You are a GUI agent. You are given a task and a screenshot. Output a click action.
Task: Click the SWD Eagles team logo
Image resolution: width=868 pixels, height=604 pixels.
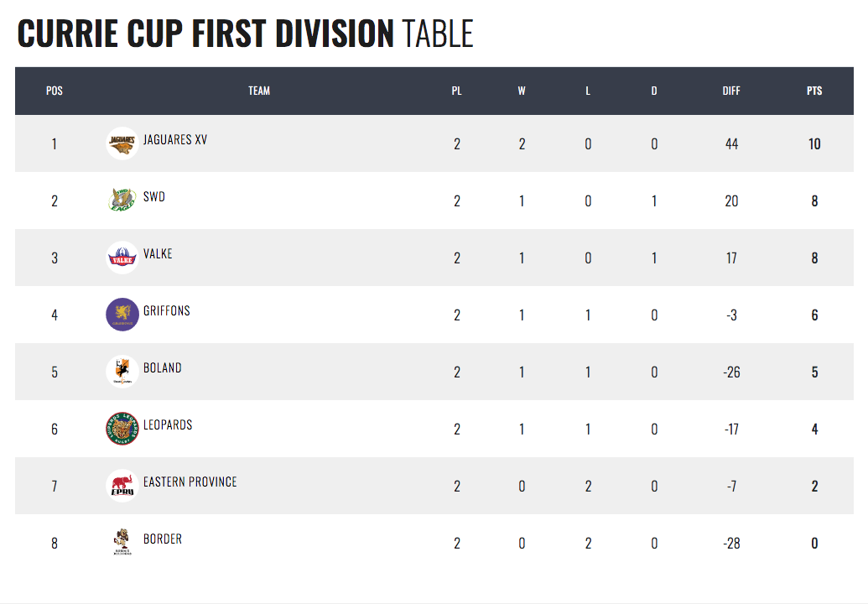tap(122, 200)
